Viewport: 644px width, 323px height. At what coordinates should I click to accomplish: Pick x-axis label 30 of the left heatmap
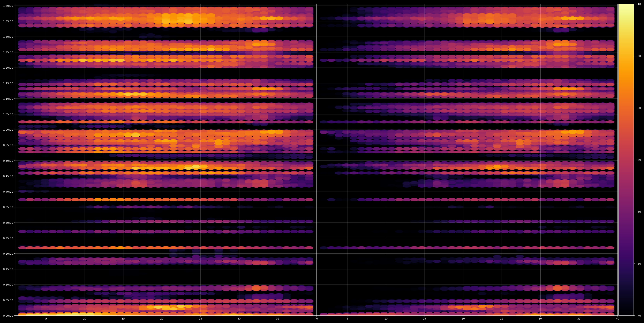(239, 319)
